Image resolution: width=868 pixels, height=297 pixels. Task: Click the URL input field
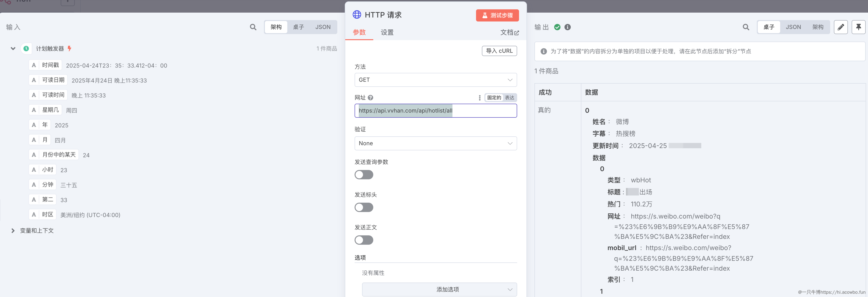click(x=435, y=111)
